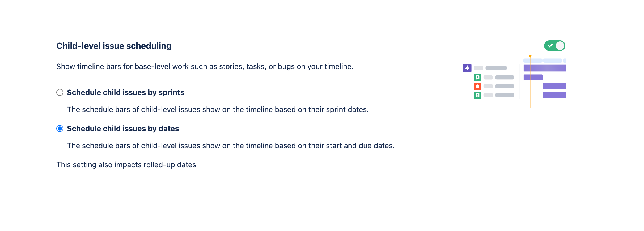The image size is (644, 231).
Task: Click the first green story bookmark icon
Action: click(477, 77)
